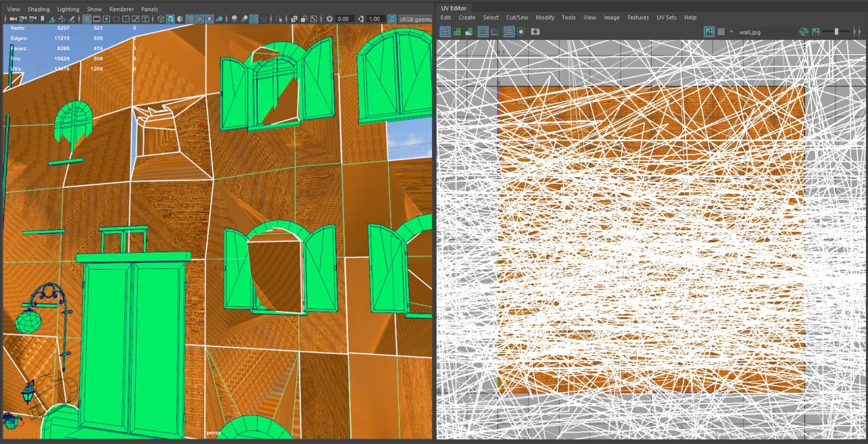Image resolution: width=868 pixels, height=444 pixels.
Task: Open the sRGB gamma dropdown
Action: pos(416,19)
